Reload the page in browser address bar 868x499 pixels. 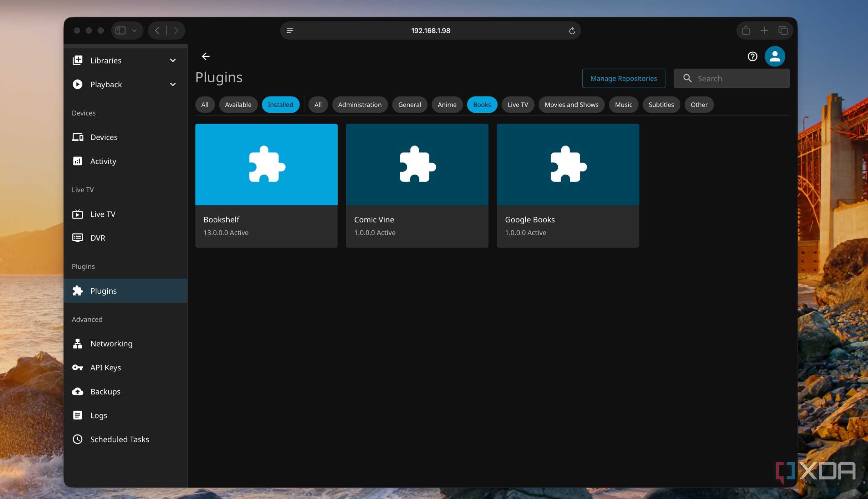(x=572, y=31)
